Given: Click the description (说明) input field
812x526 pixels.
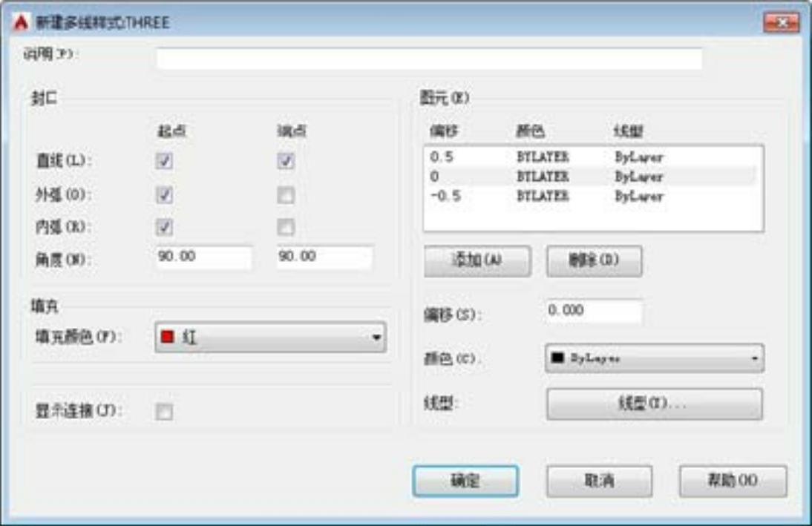Looking at the screenshot, I should [429, 59].
